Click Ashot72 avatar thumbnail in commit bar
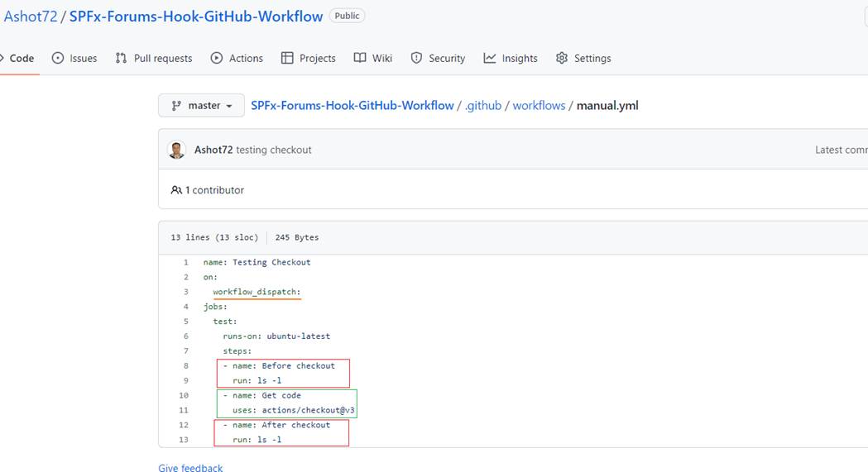 point(176,150)
